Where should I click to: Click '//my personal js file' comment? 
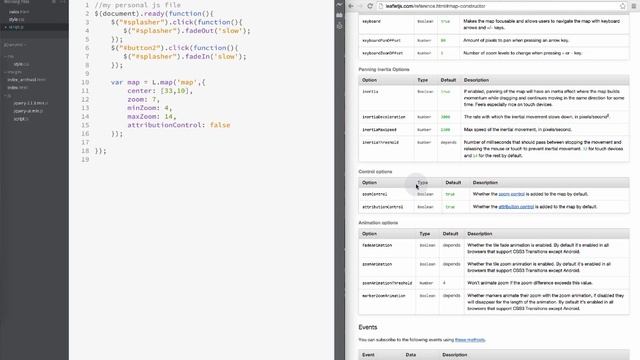[138, 5]
